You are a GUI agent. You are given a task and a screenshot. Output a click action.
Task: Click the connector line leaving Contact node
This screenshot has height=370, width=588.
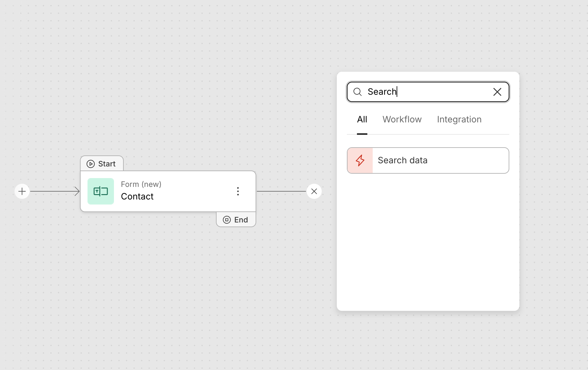[281, 191]
